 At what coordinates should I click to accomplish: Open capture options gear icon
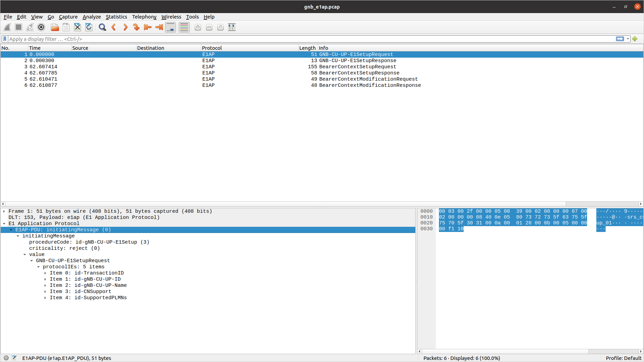[41, 27]
